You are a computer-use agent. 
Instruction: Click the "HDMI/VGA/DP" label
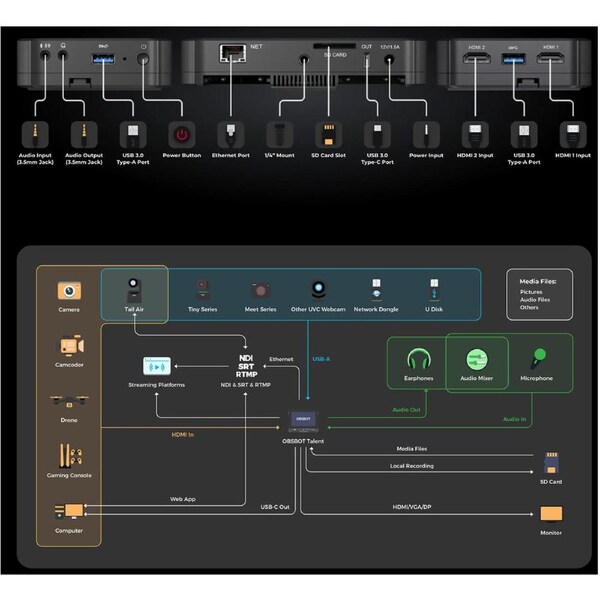412,507
